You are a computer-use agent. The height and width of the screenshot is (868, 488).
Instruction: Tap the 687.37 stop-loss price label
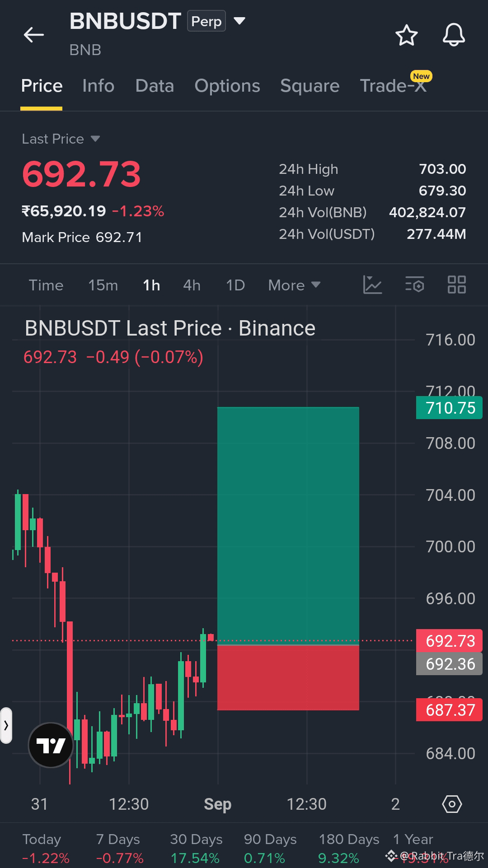pyautogui.click(x=449, y=710)
